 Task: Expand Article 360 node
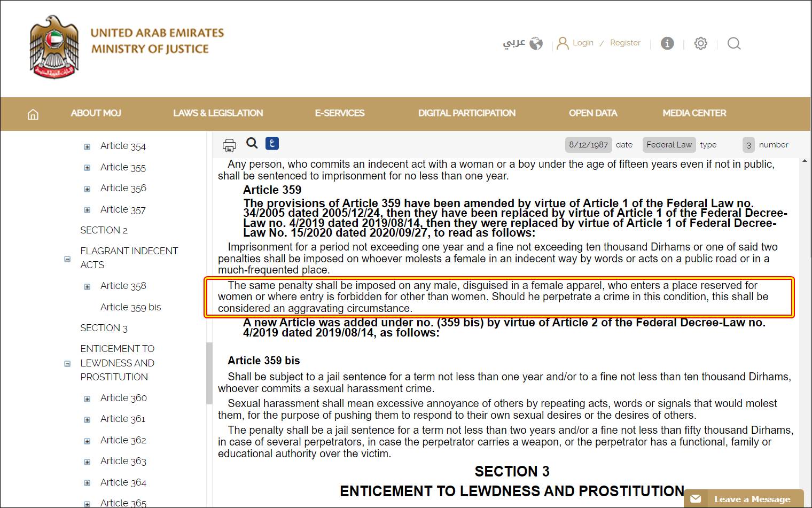point(87,398)
